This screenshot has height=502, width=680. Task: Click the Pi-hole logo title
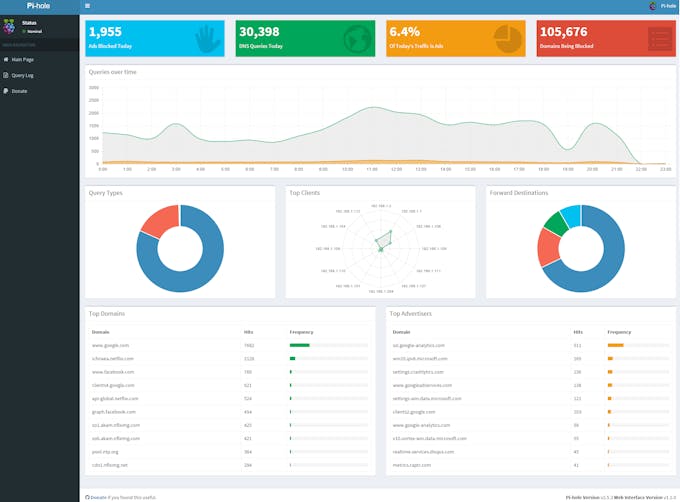point(38,6)
